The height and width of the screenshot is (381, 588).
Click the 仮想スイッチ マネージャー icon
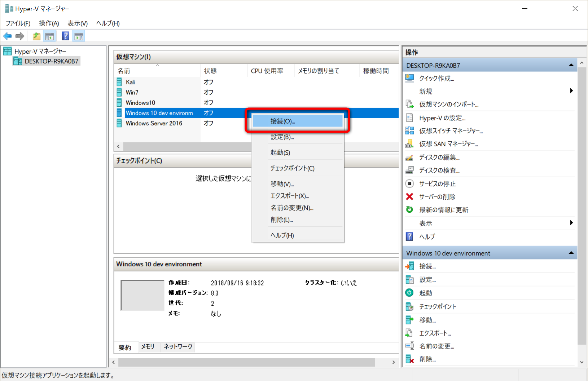(409, 130)
